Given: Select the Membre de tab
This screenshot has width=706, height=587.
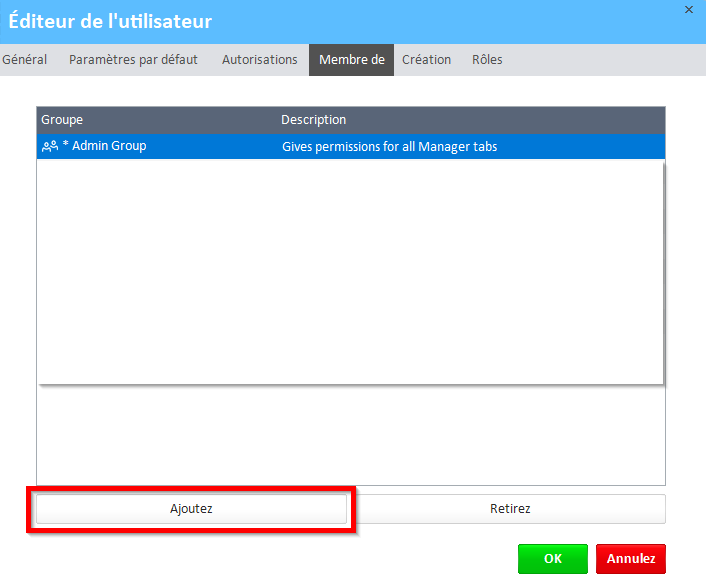Looking at the screenshot, I should [351, 60].
